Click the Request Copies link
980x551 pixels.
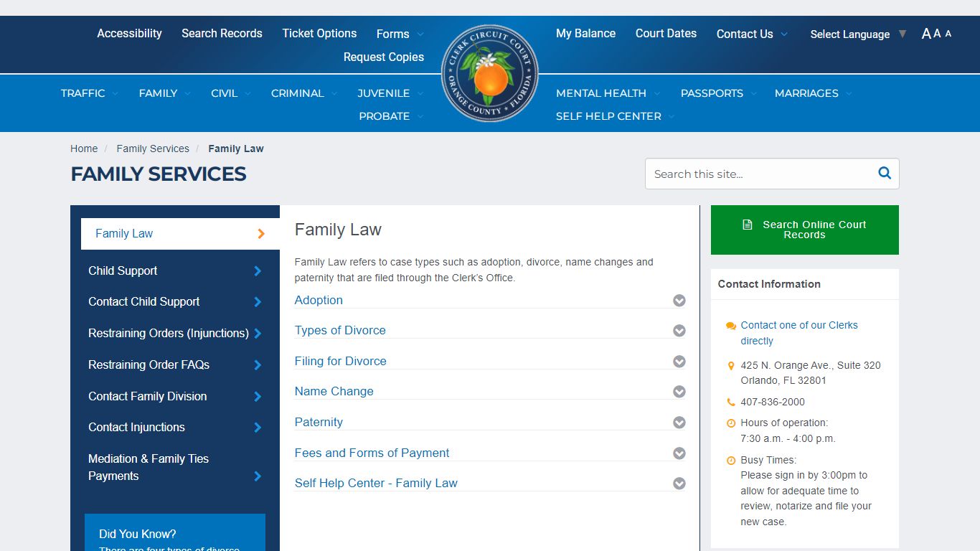pos(384,57)
